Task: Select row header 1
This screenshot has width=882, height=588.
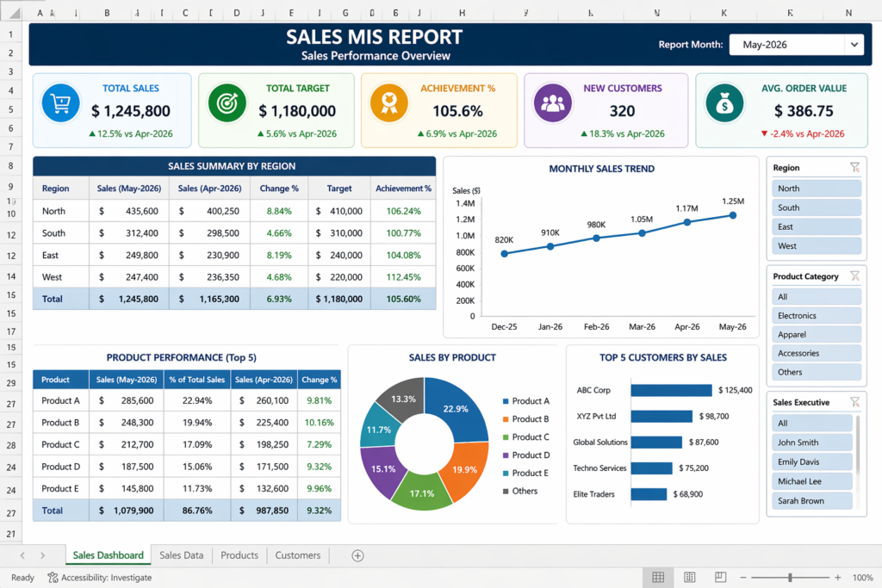Action: pyautogui.click(x=10, y=34)
